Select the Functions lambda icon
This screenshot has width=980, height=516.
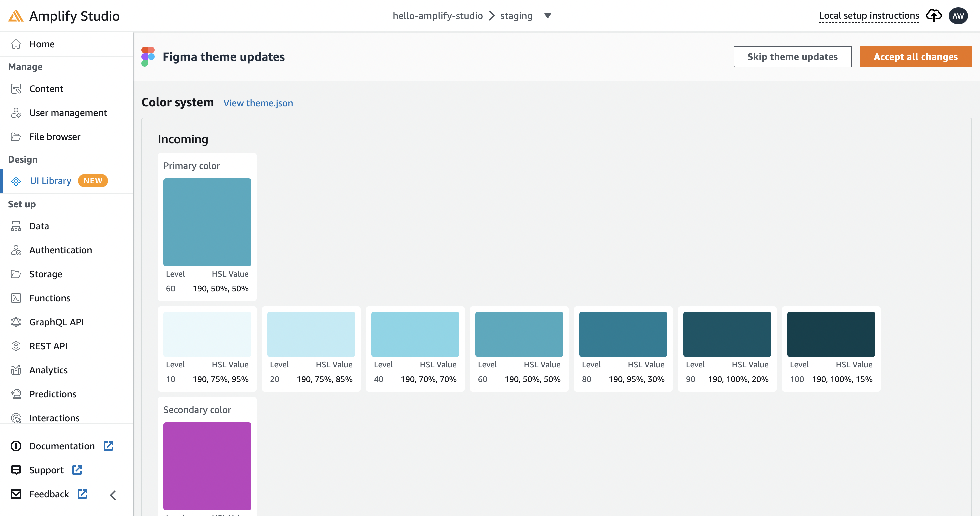coord(16,298)
